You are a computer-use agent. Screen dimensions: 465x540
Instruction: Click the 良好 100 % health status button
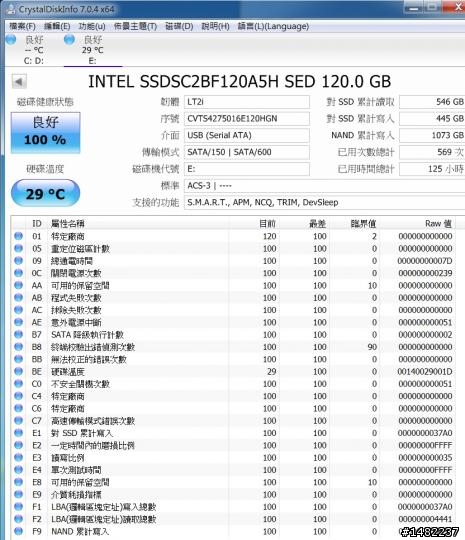[x=45, y=133]
